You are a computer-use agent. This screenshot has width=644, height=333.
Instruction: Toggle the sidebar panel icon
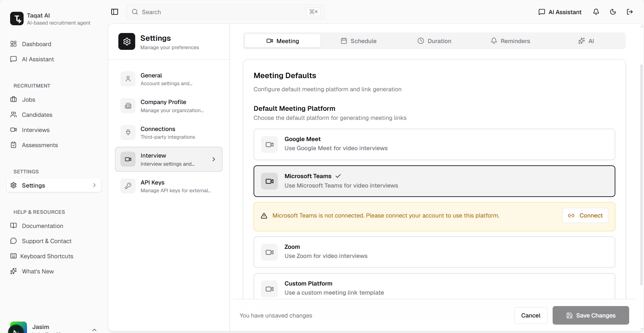point(115,12)
